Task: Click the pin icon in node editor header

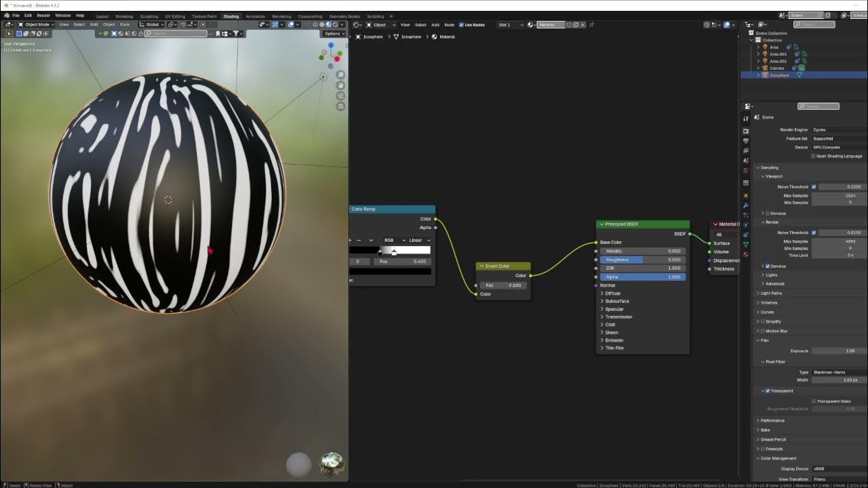Action: point(591,24)
